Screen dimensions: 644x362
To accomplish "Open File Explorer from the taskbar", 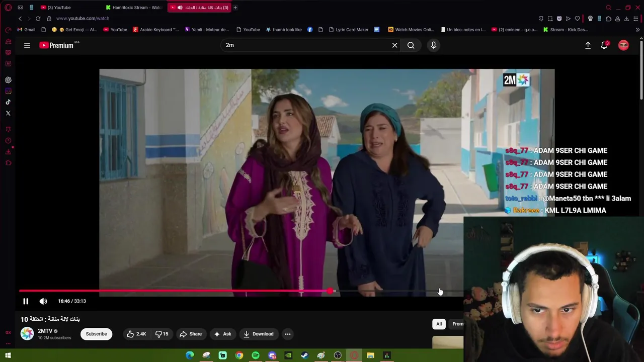I will [370, 355].
